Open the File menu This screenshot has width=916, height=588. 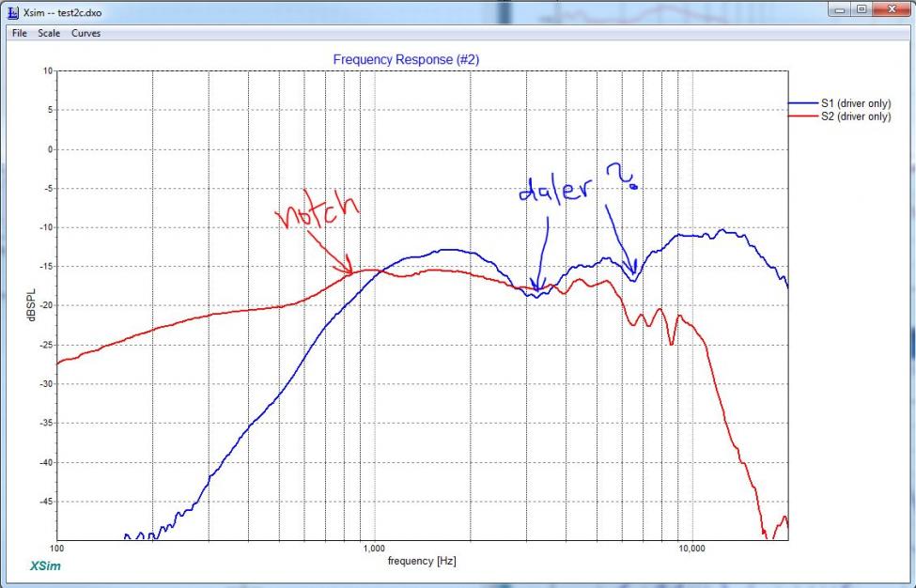click(20, 33)
